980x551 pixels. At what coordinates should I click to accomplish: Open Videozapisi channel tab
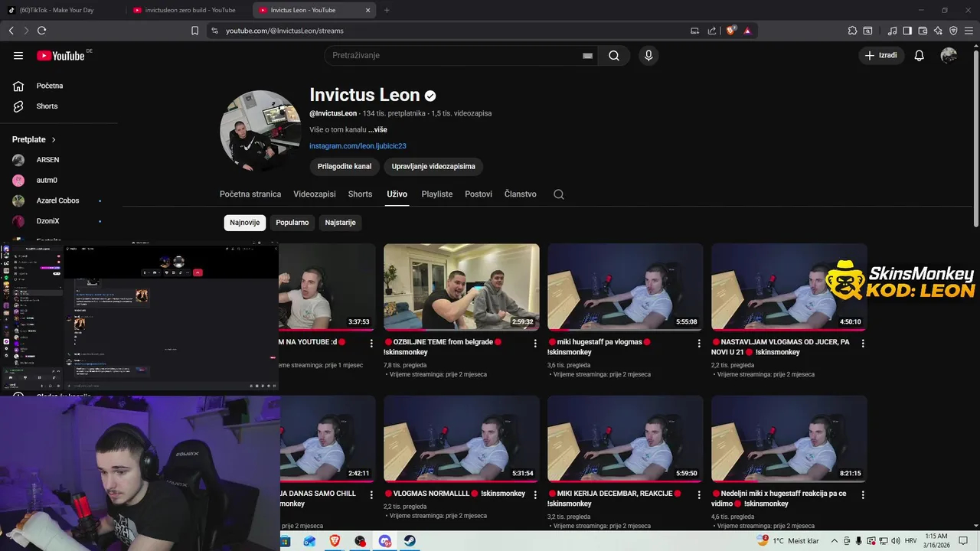tap(315, 194)
